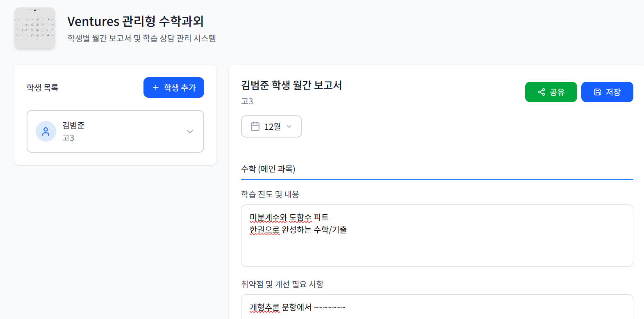Select the 김범준 name in student list
The image size is (644, 319).
(73, 125)
